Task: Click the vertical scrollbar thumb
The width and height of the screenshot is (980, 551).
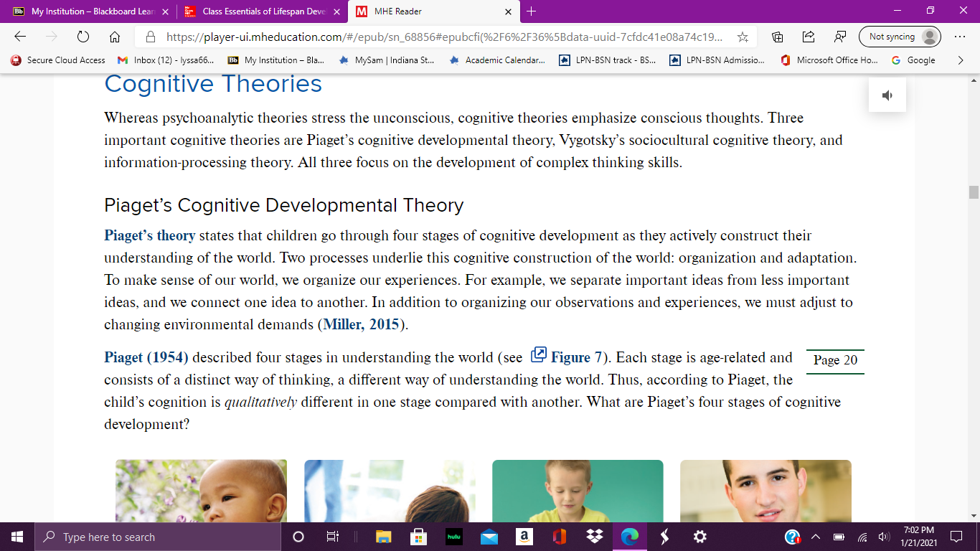Action: tap(974, 192)
